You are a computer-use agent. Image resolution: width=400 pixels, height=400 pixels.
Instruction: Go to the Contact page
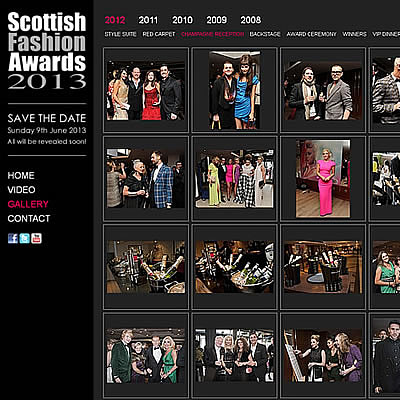coord(29,218)
